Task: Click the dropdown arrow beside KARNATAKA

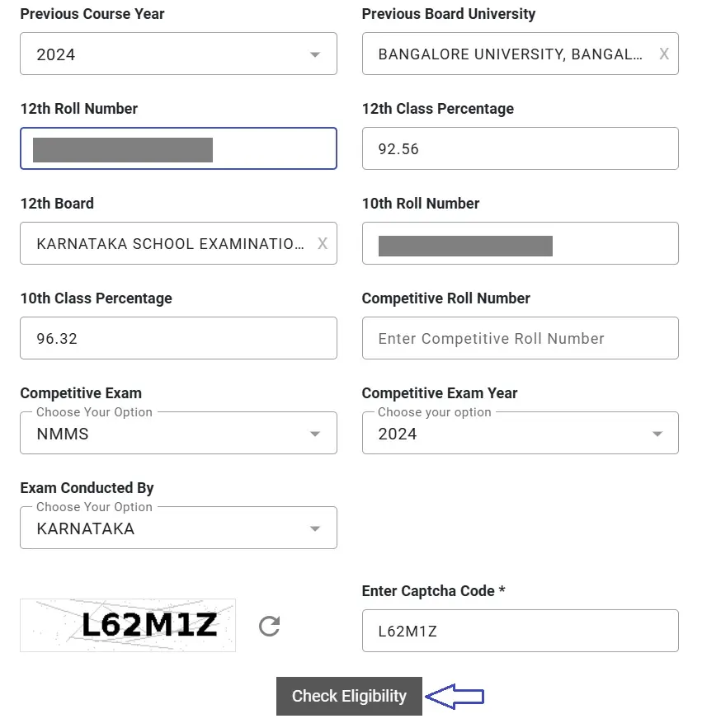Action: tap(315, 527)
